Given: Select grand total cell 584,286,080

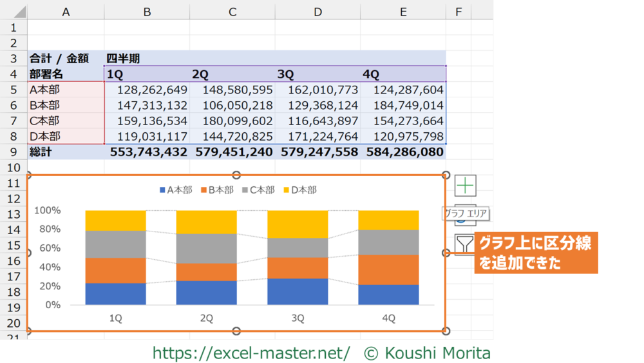Looking at the screenshot, I should (404, 152).
